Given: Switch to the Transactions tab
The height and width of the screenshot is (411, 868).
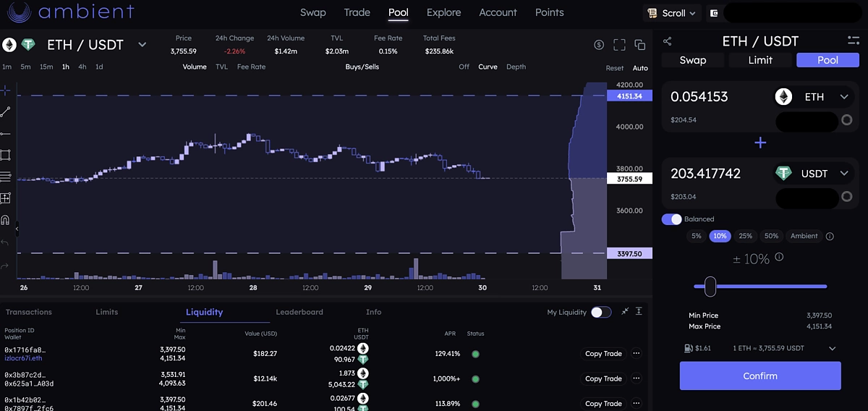Looking at the screenshot, I should coord(29,312).
